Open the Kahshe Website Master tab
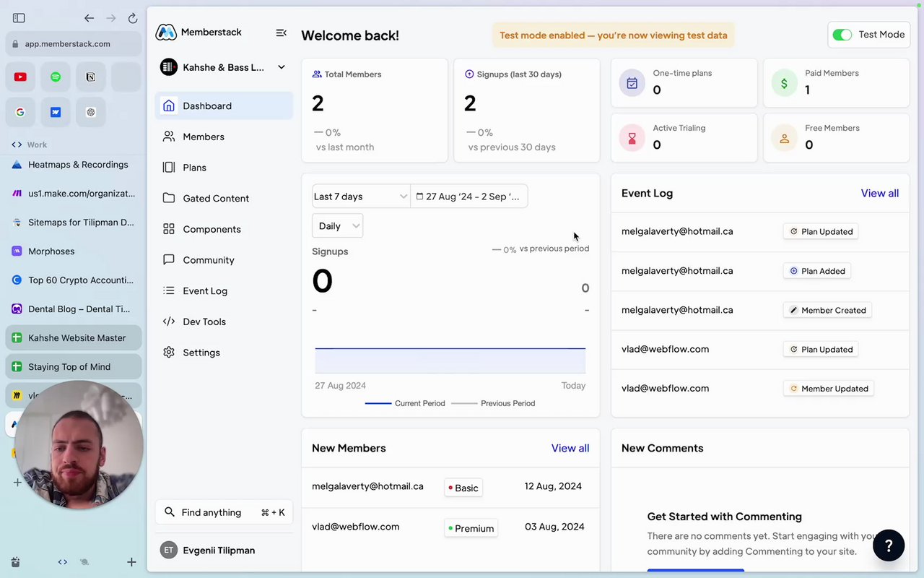The image size is (924, 578). (77, 338)
